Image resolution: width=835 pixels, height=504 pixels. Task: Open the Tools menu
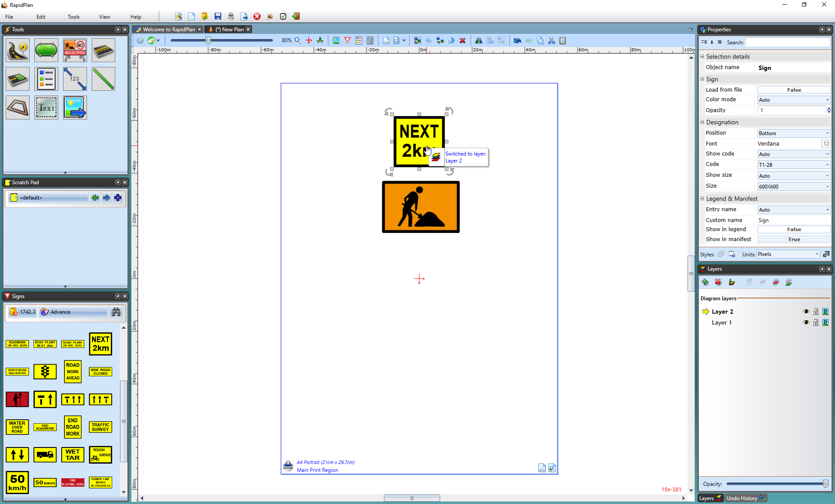click(73, 16)
